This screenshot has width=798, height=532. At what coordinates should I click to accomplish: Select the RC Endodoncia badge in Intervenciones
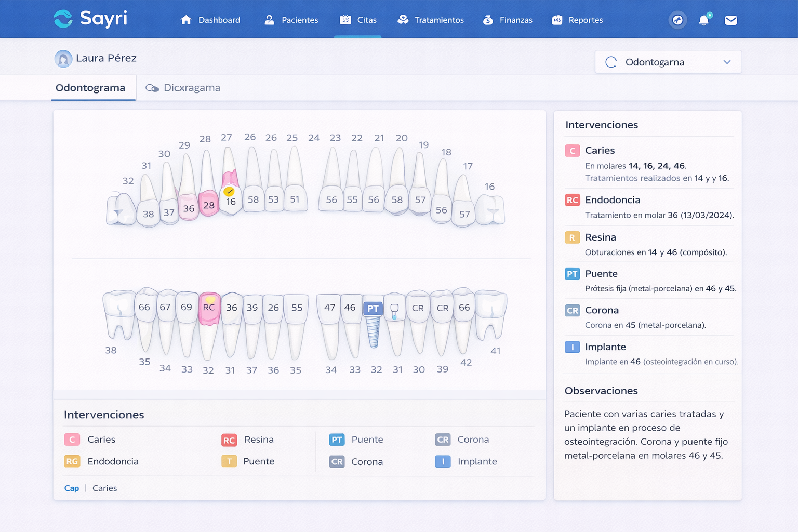(572, 200)
